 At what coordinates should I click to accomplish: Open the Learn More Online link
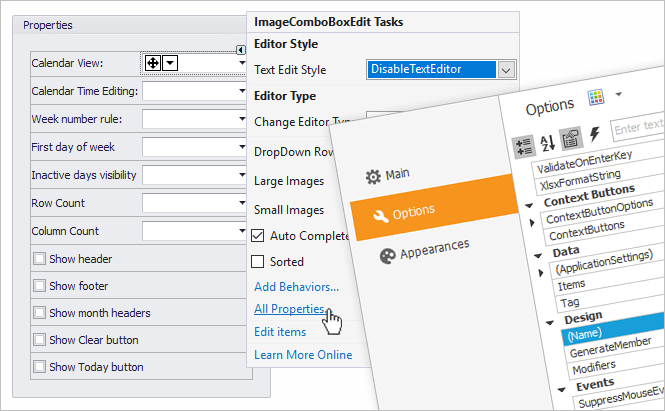pyautogui.click(x=303, y=355)
